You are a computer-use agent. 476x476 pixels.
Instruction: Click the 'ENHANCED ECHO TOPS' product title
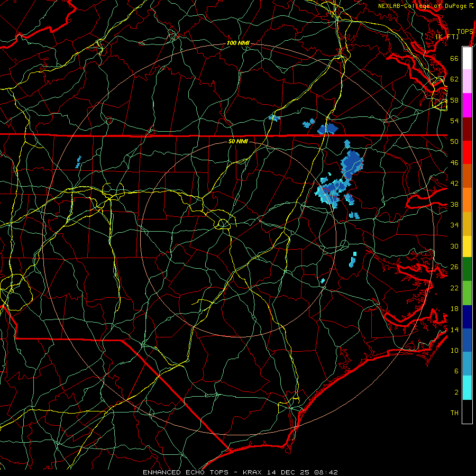pos(186,472)
